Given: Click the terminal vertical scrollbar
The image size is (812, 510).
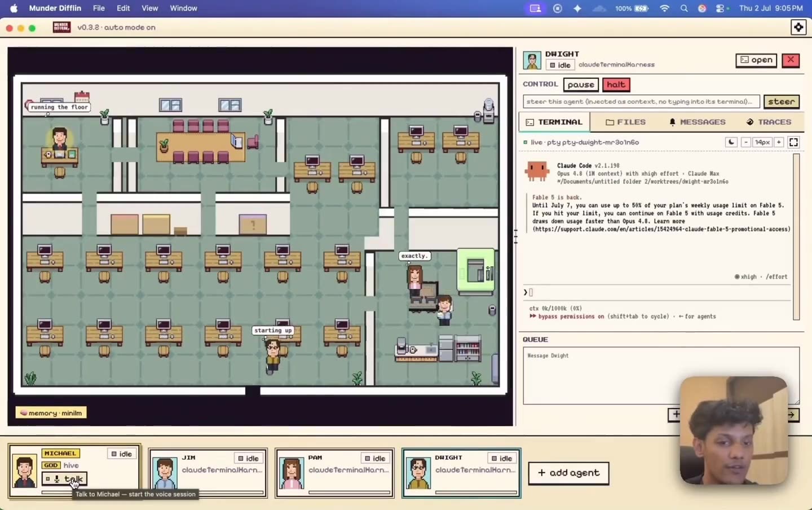Looking at the screenshot, I should coord(796,237).
